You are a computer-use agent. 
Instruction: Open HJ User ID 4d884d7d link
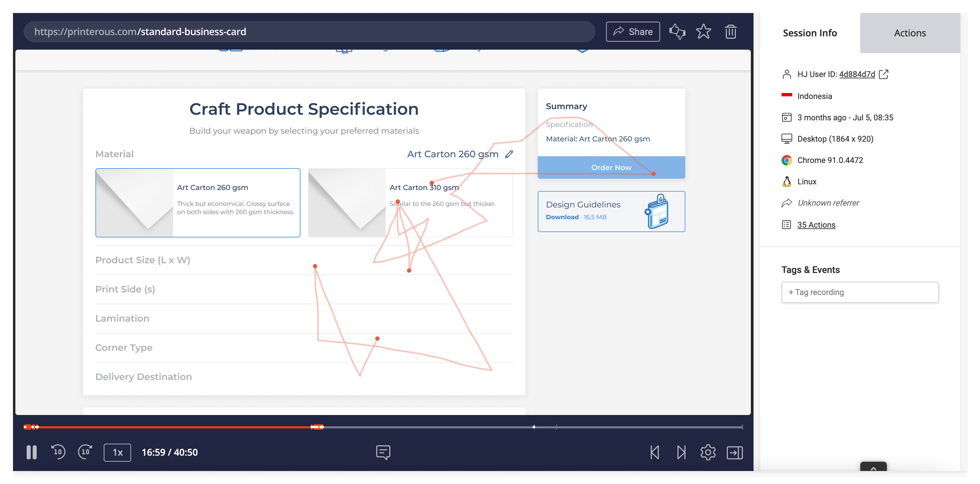coord(857,74)
